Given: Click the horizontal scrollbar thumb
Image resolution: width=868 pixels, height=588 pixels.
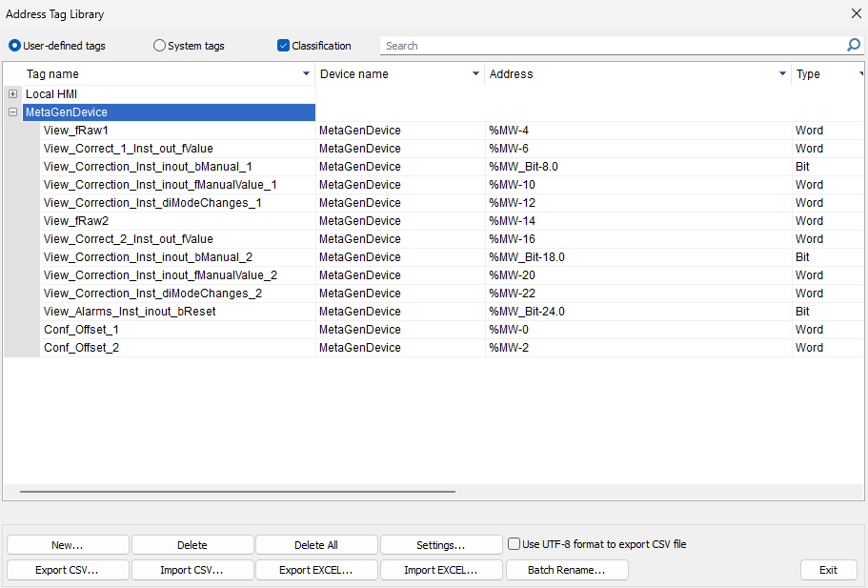Looking at the screenshot, I should coord(237,491).
